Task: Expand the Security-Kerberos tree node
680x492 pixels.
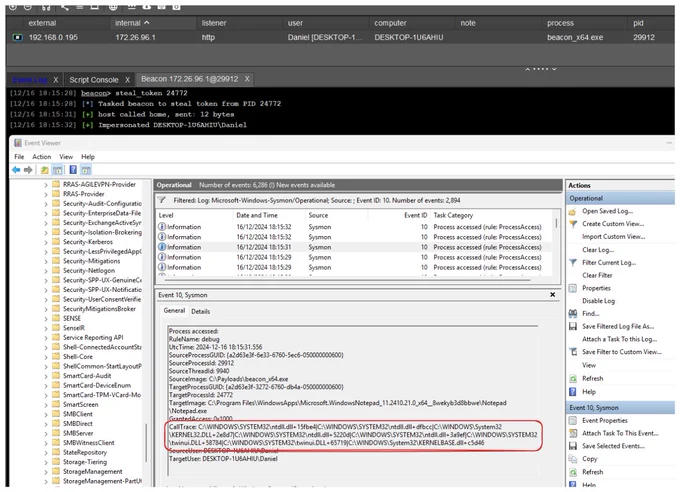Action: [x=46, y=243]
